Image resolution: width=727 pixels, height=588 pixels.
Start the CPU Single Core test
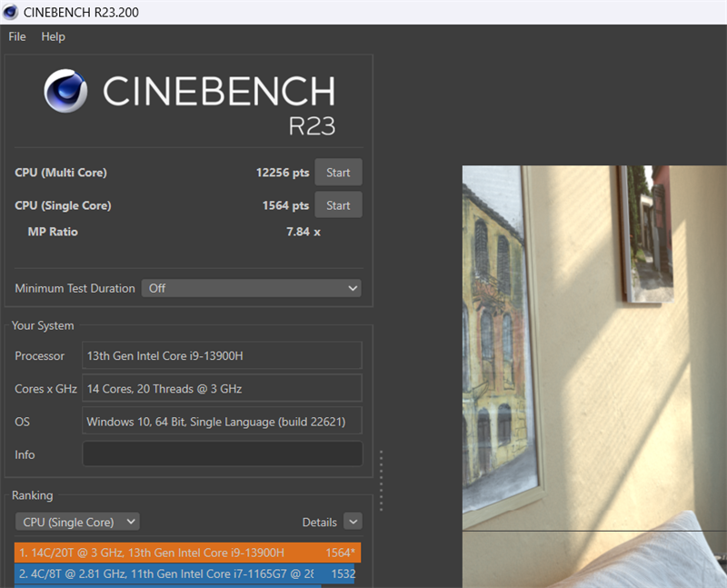pos(338,205)
